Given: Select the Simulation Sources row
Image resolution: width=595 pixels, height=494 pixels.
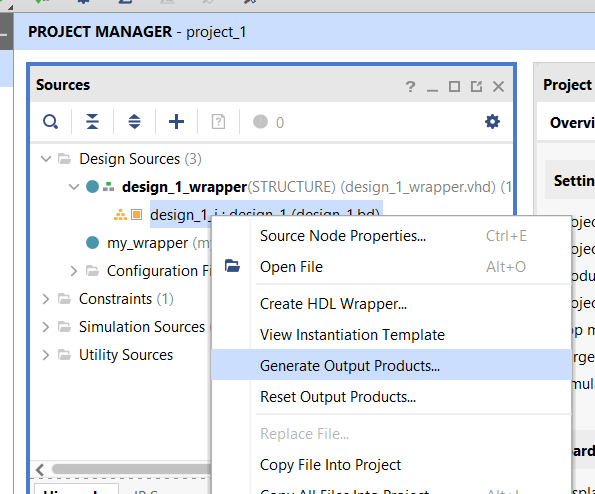Looking at the screenshot, I should (142, 327).
